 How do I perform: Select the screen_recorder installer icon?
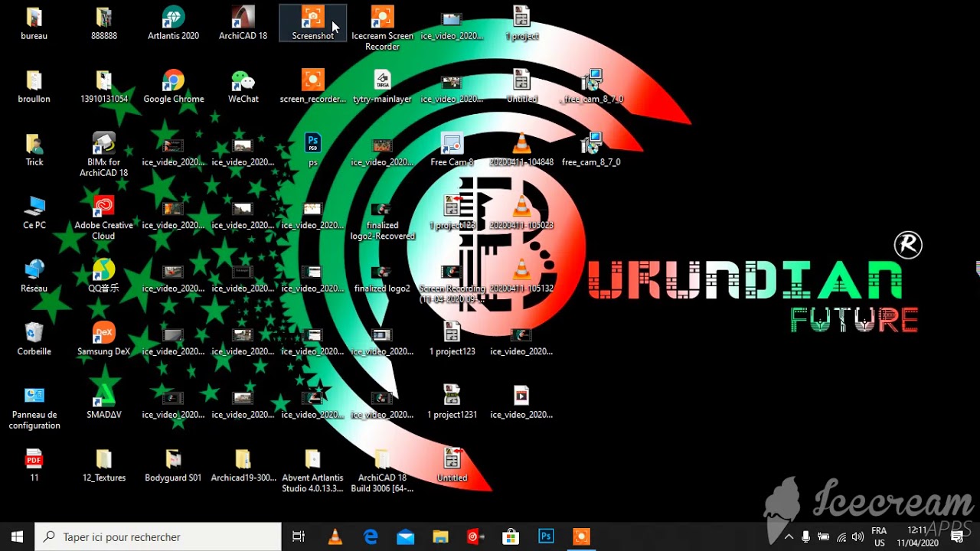(312, 86)
